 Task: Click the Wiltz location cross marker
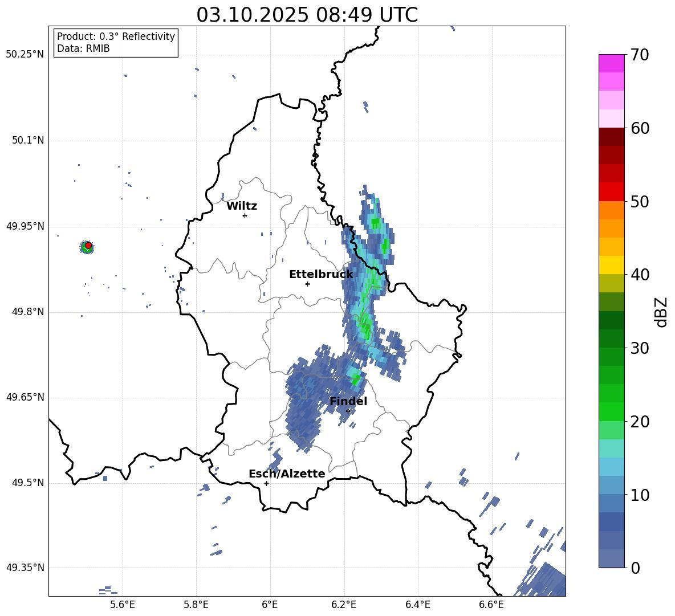point(245,215)
